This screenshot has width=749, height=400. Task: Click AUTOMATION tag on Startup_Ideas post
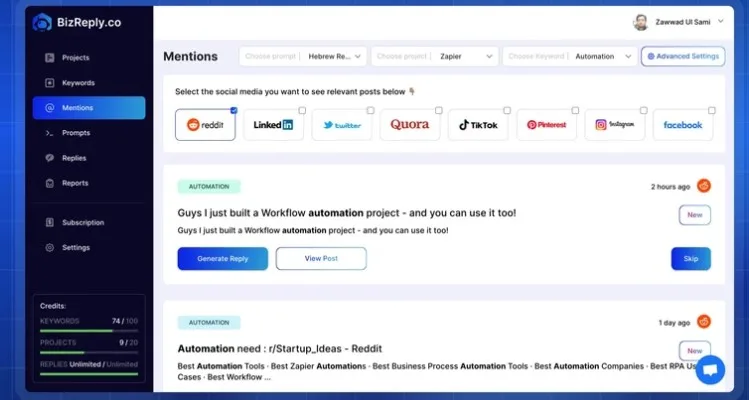point(209,323)
